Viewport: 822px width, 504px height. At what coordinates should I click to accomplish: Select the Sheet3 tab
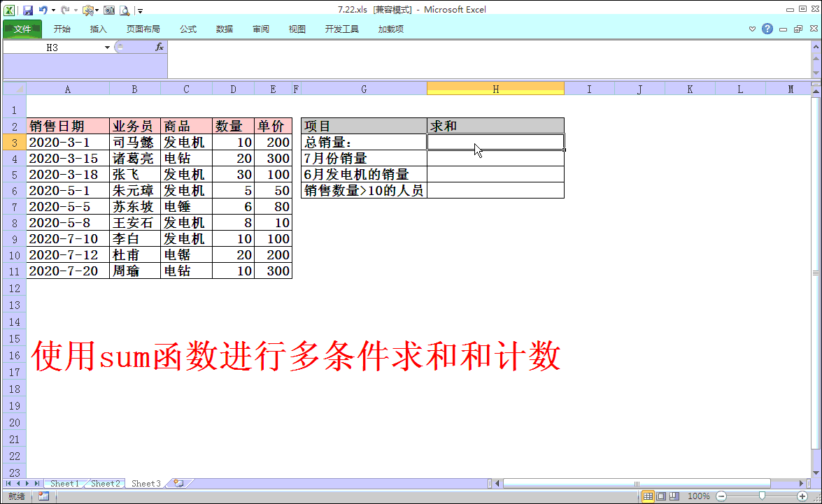point(146,484)
